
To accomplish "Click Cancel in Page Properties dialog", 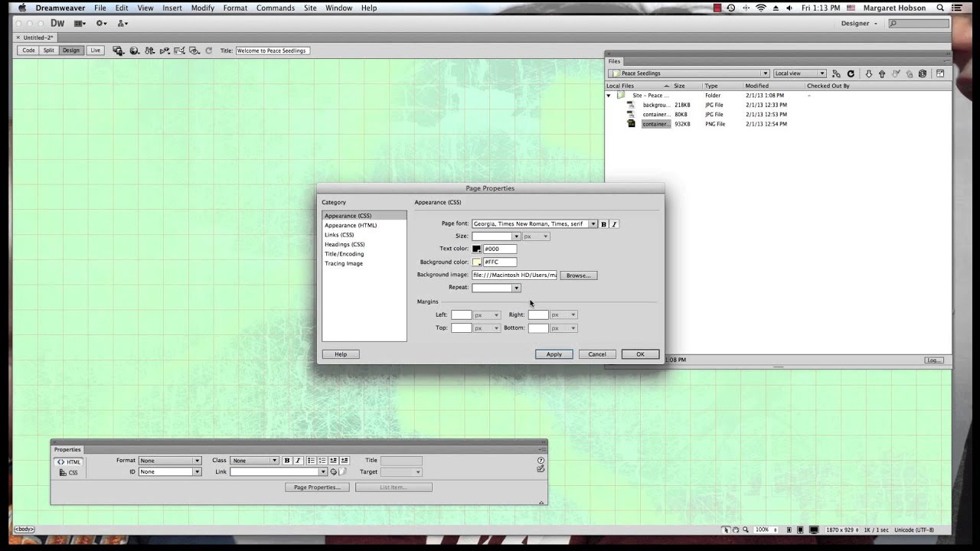I will click(597, 354).
